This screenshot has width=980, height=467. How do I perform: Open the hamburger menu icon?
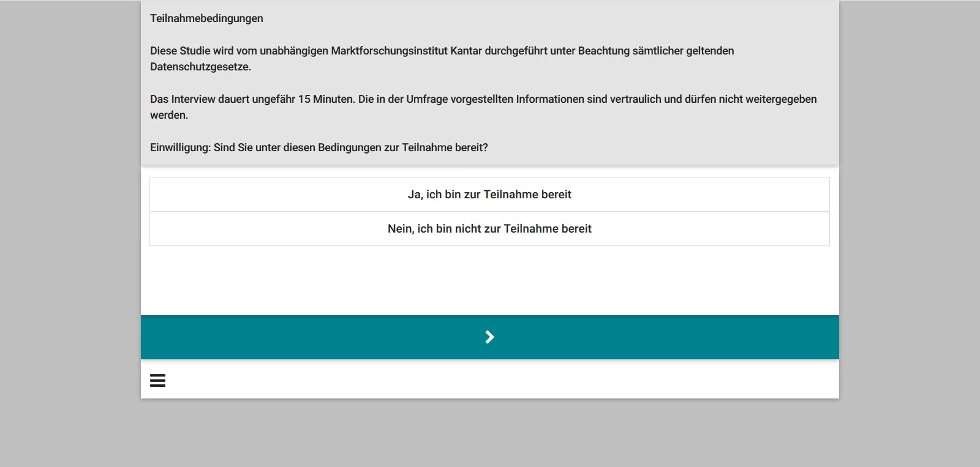(x=157, y=380)
